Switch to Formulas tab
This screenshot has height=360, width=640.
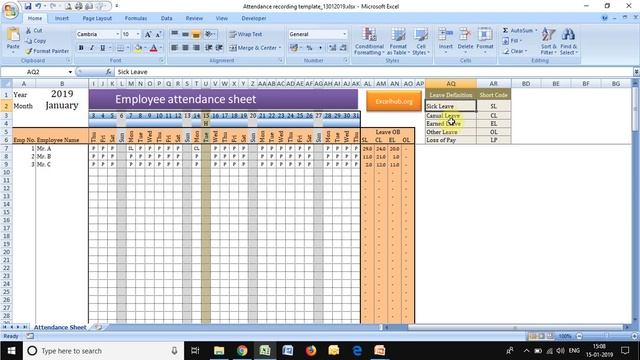(136, 18)
